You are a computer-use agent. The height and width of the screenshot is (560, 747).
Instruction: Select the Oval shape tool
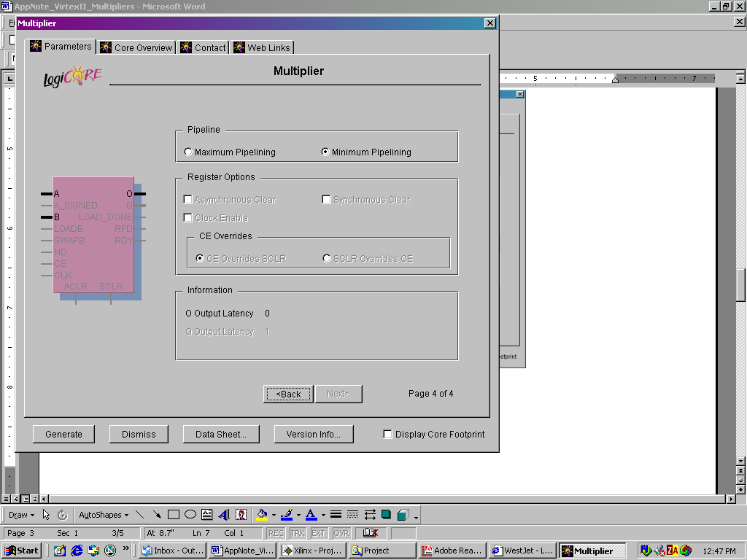point(190,514)
